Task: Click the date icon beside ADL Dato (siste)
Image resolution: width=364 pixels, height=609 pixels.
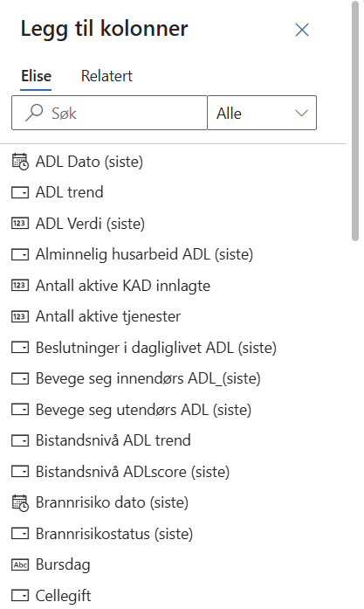Action: [20, 162]
